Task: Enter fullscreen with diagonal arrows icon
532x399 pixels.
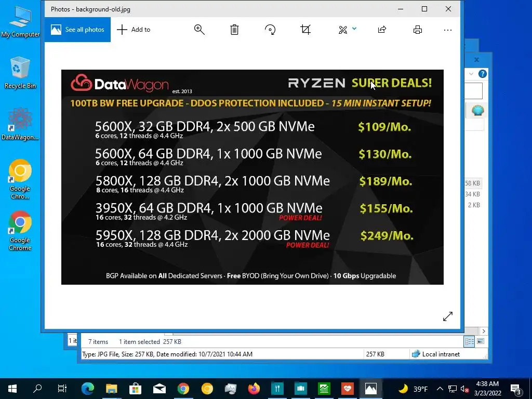Action: coord(448,316)
